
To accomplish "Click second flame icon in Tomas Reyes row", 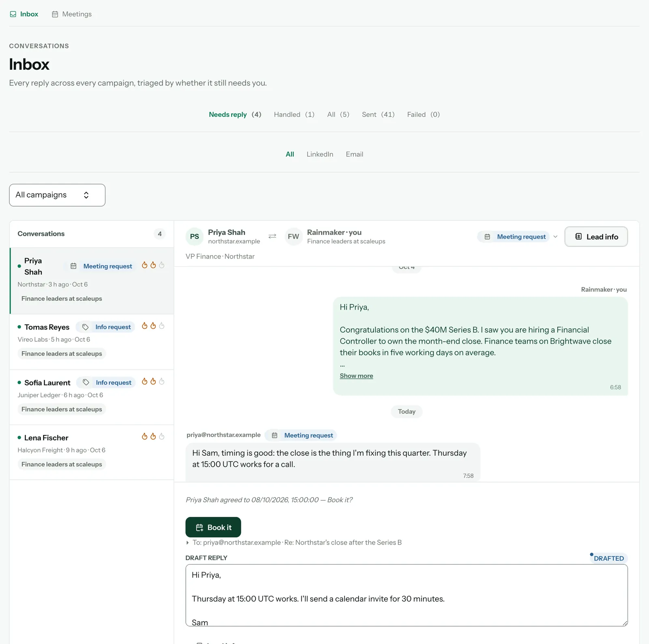I will (x=153, y=326).
